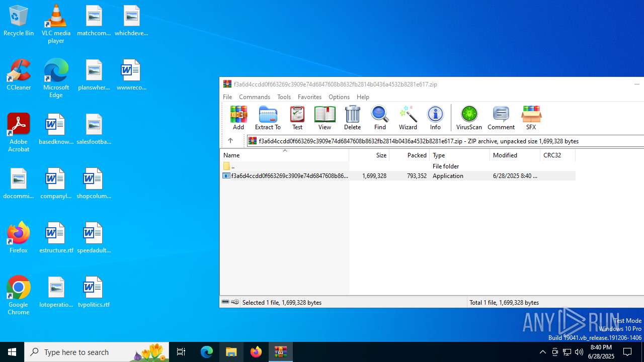Click the 1,699,328 size cell
The image size is (644, 362).
pyautogui.click(x=374, y=175)
